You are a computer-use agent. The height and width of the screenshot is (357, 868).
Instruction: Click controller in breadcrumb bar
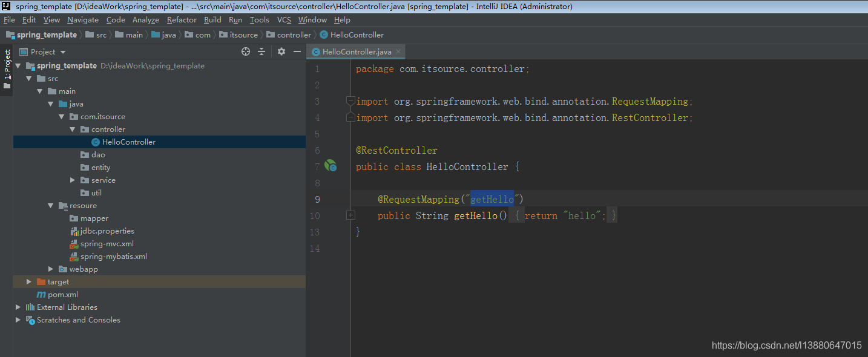(x=294, y=35)
